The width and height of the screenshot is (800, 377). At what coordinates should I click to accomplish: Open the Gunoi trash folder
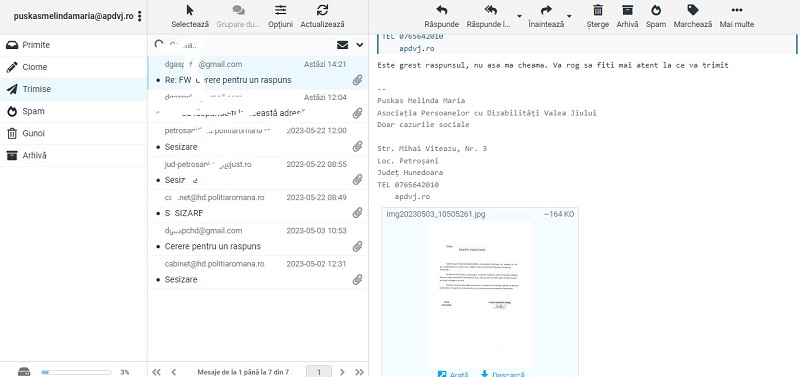click(73, 133)
